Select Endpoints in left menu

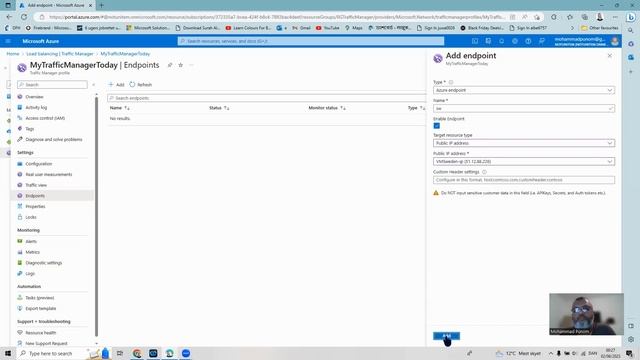(x=35, y=196)
